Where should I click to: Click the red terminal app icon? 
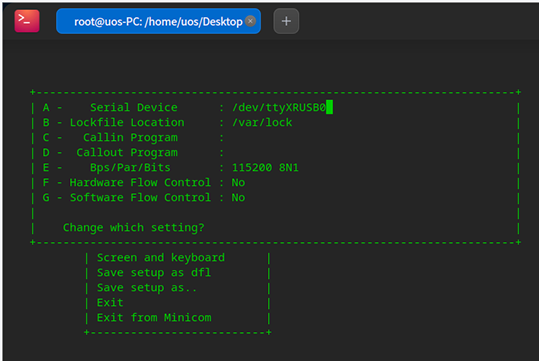point(27,21)
